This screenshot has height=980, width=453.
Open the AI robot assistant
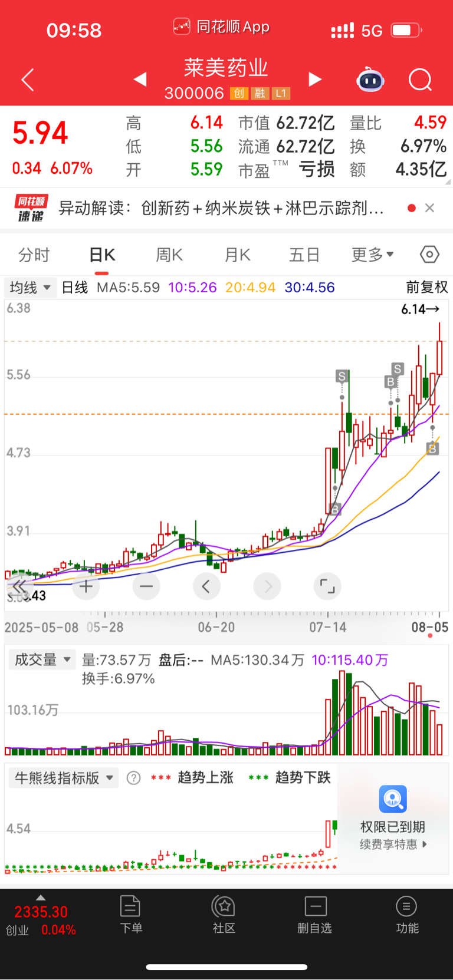(x=370, y=80)
